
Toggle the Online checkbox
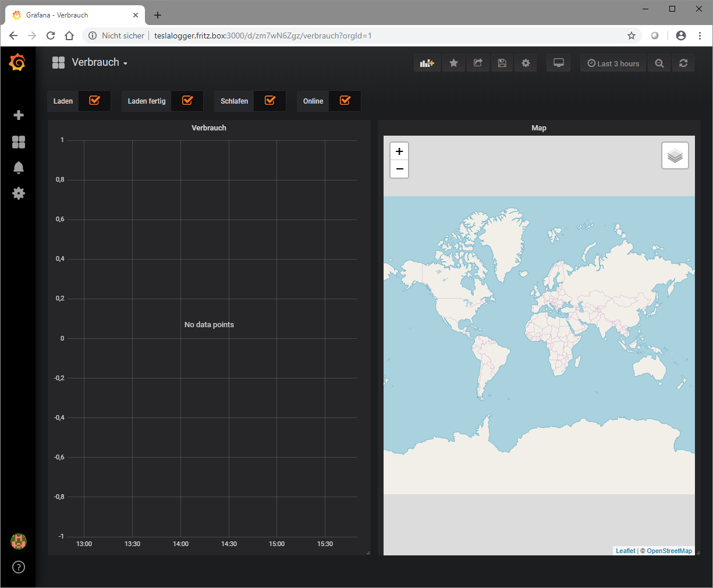[345, 101]
